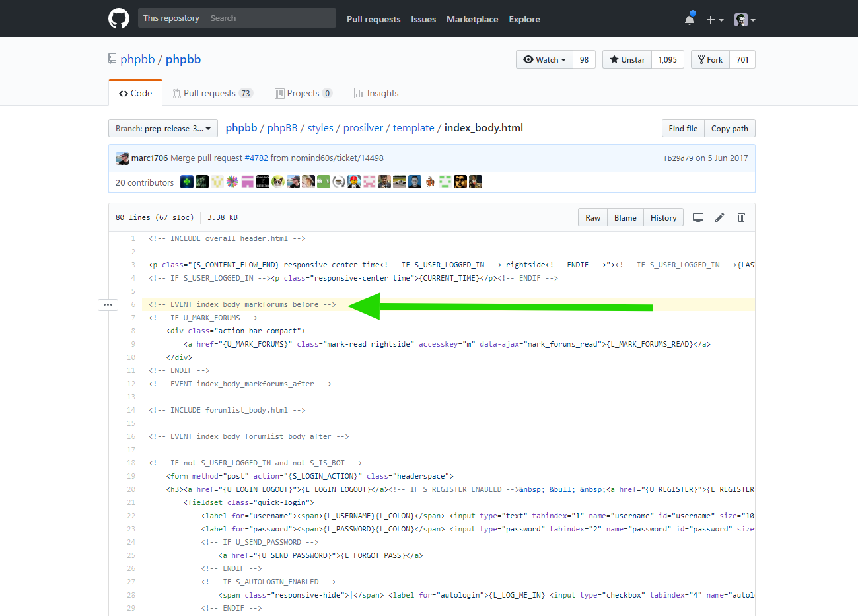Expand the plus create-new menu

pyautogui.click(x=715, y=20)
